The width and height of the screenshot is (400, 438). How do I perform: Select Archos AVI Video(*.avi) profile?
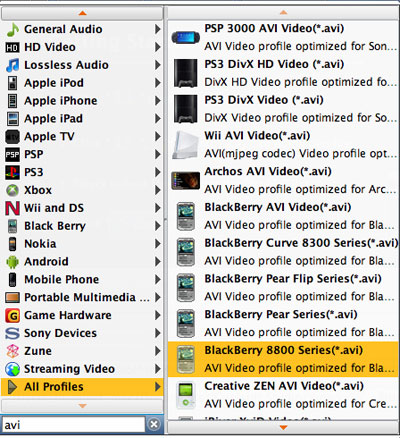(283, 181)
